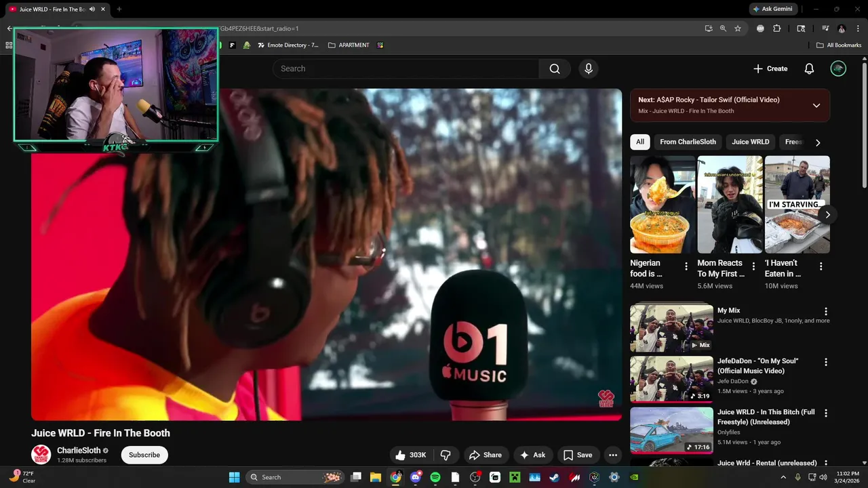Click the Create button

point(770,68)
